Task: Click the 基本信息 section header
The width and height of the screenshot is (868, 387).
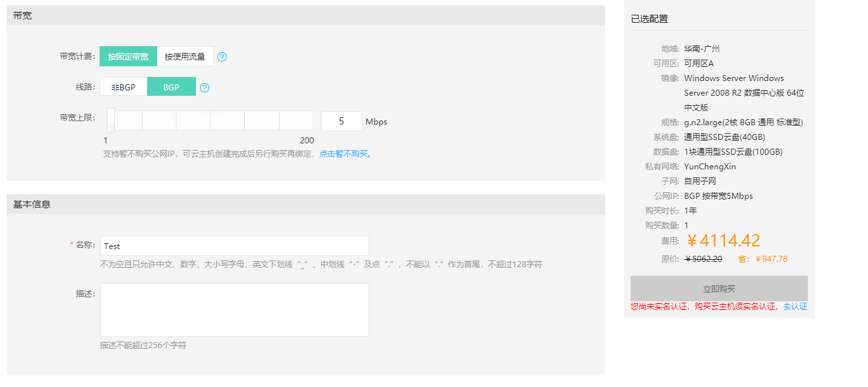Action: coord(32,204)
